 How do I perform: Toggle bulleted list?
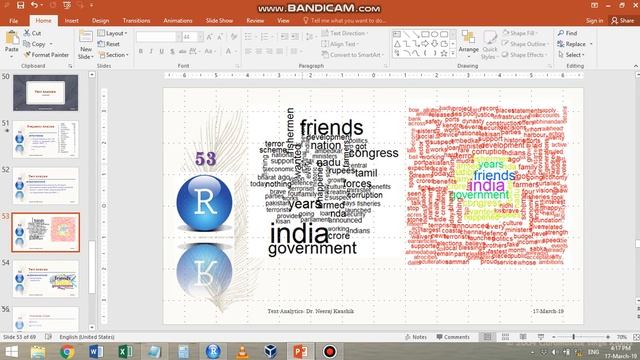point(249,37)
